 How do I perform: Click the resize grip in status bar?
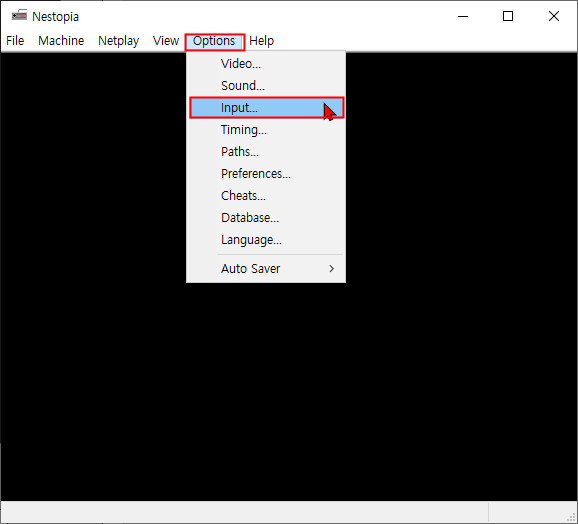click(x=570, y=517)
